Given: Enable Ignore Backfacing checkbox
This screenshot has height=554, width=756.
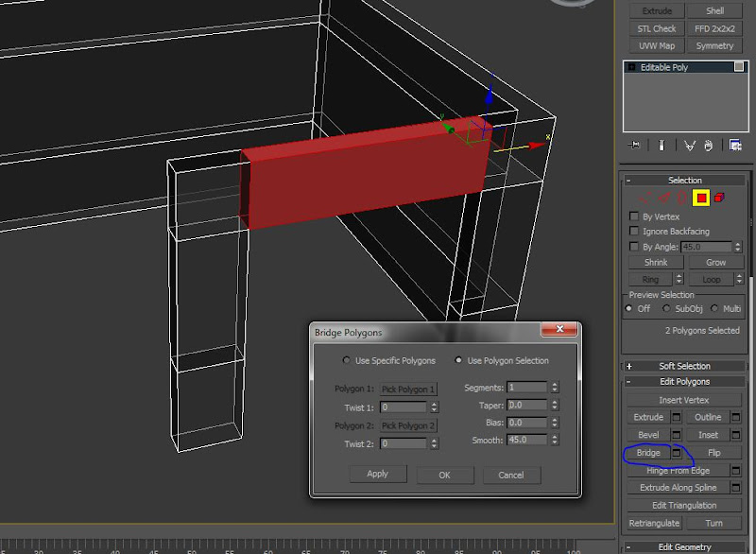Looking at the screenshot, I should (x=634, y=231).
